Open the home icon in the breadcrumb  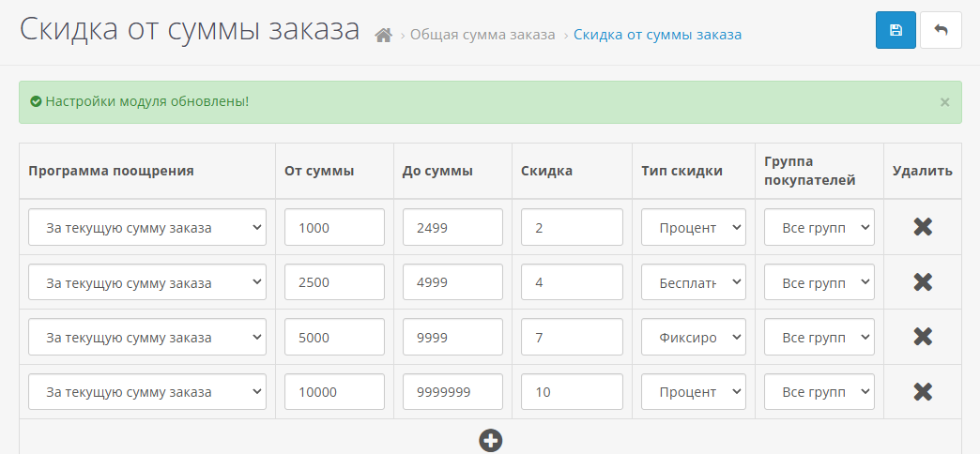383,35
